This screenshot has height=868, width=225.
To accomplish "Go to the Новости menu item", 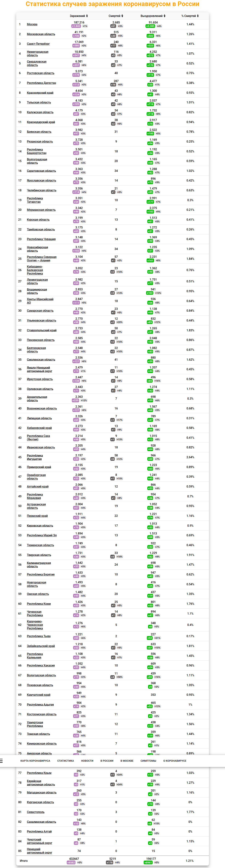I will tap(87, 761).
